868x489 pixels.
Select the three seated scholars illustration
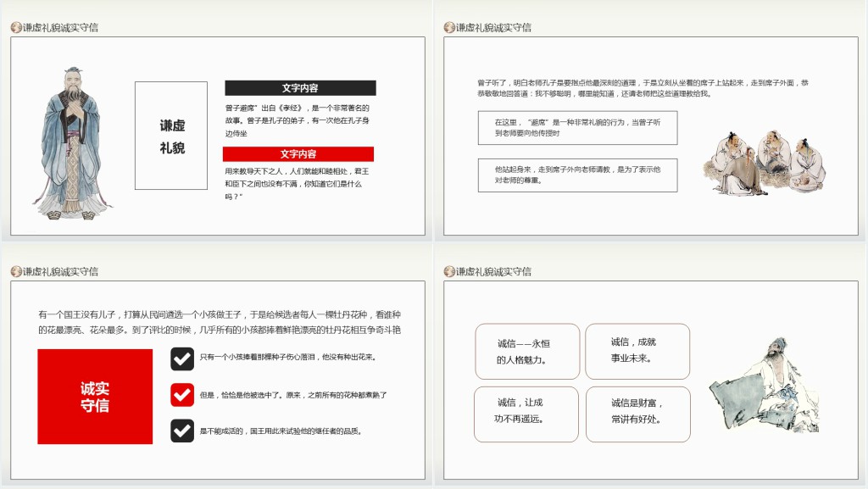pos(765,162)
